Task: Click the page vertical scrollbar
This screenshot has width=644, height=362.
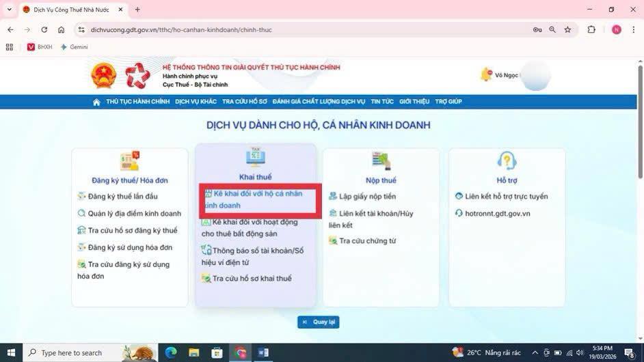Action: (x=640, y=122)
